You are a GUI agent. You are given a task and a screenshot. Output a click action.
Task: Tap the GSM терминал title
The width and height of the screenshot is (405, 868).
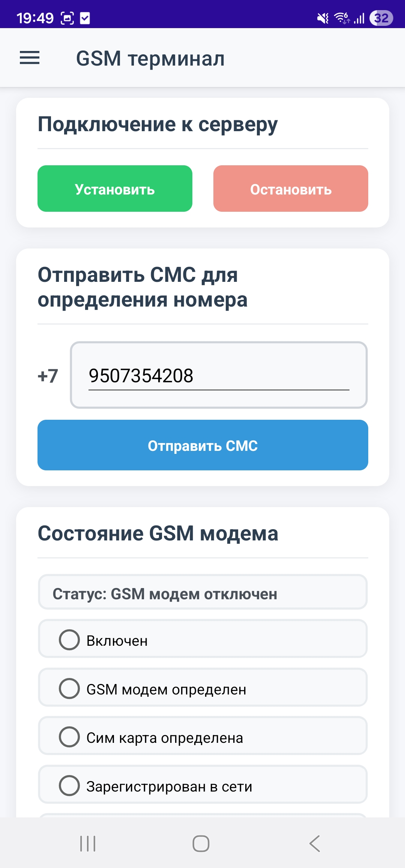[150, 59]
